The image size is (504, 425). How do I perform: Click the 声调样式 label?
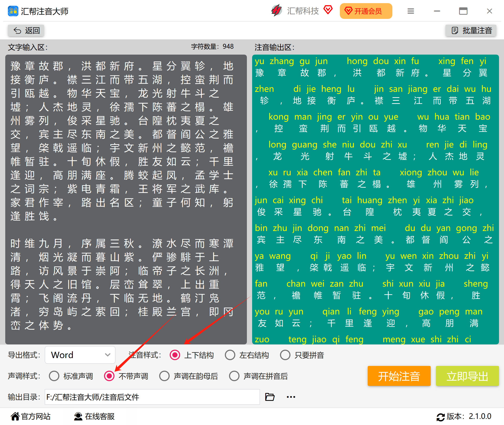tap(24, 376)
